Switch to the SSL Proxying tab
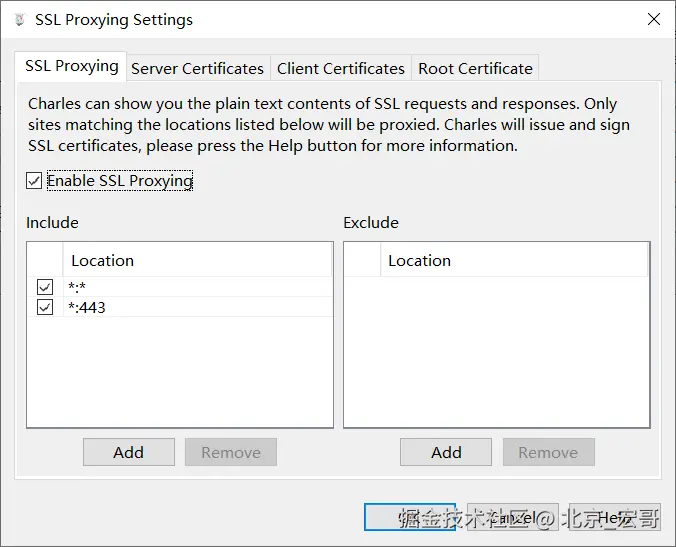676x547 pixels. click(71, 66)
